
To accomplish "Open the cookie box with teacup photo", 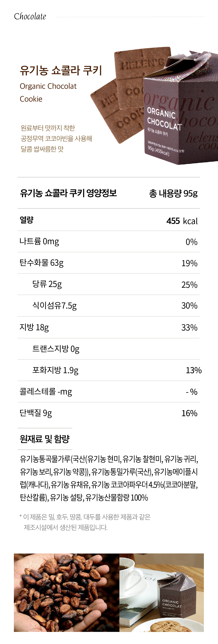I will (162, 593).
